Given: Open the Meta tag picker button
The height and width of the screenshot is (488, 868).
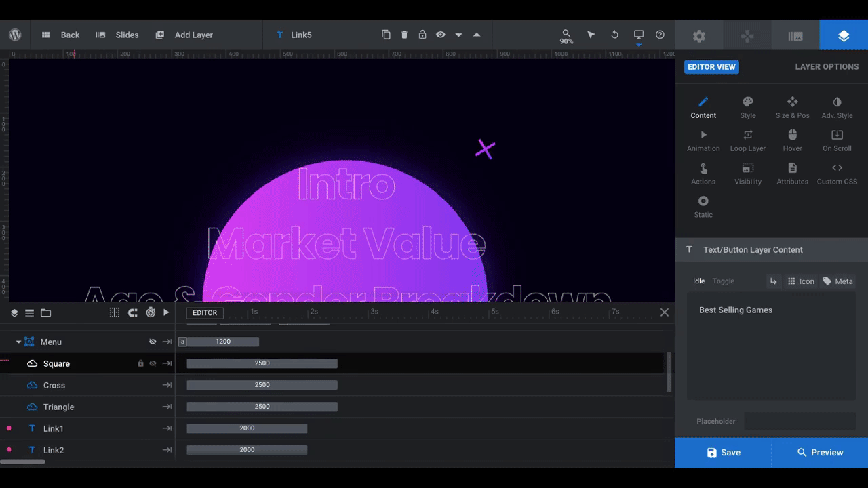Looking at the screenshot, I should point(838,281).
